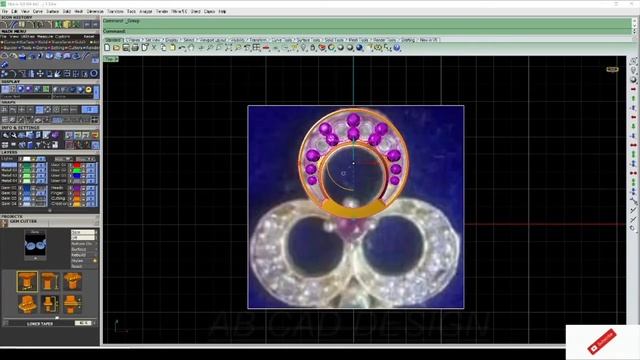Open the Surface menu
640x360 pixels.
point(53,11)
